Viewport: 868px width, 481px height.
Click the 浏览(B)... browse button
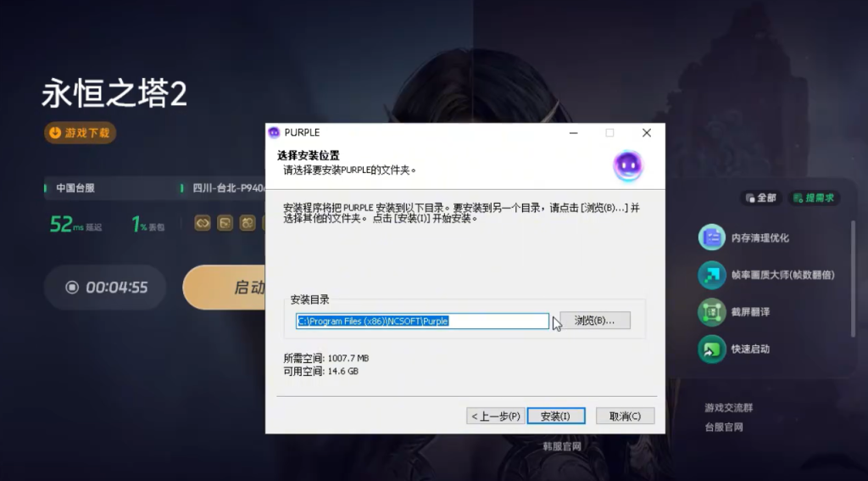(x=595, y=321)
